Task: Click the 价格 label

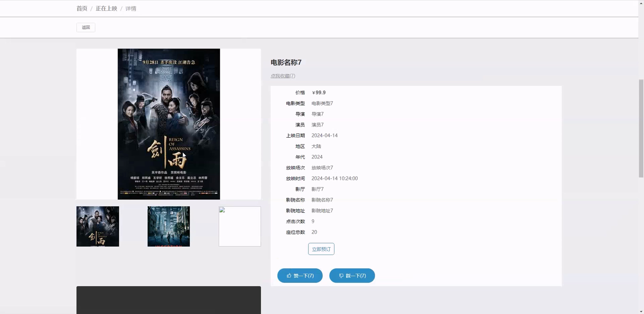Action: 300,93
